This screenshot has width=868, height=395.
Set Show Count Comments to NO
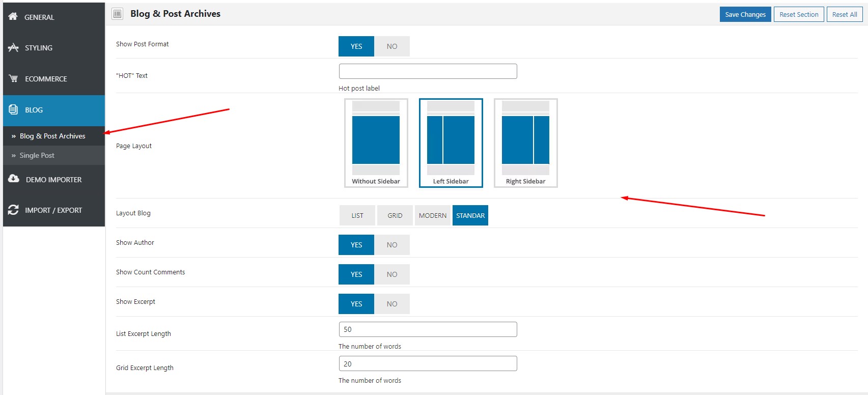click(x=392, y=274)
